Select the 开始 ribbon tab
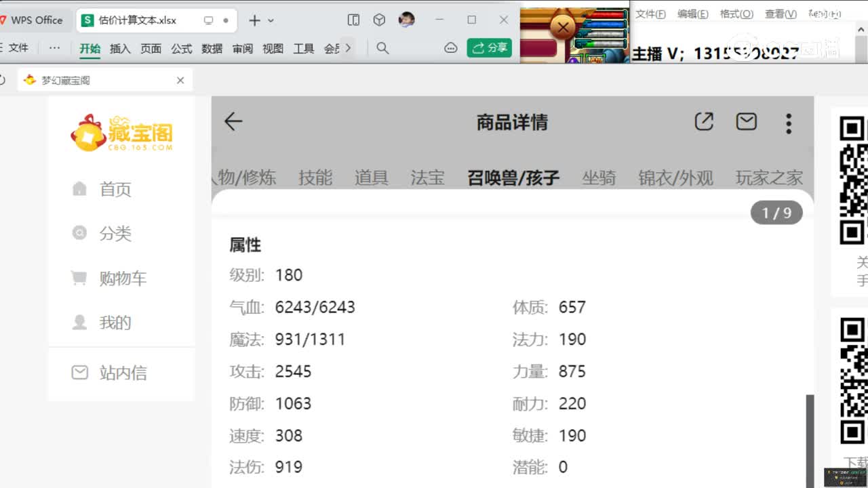 pos(90,48)
